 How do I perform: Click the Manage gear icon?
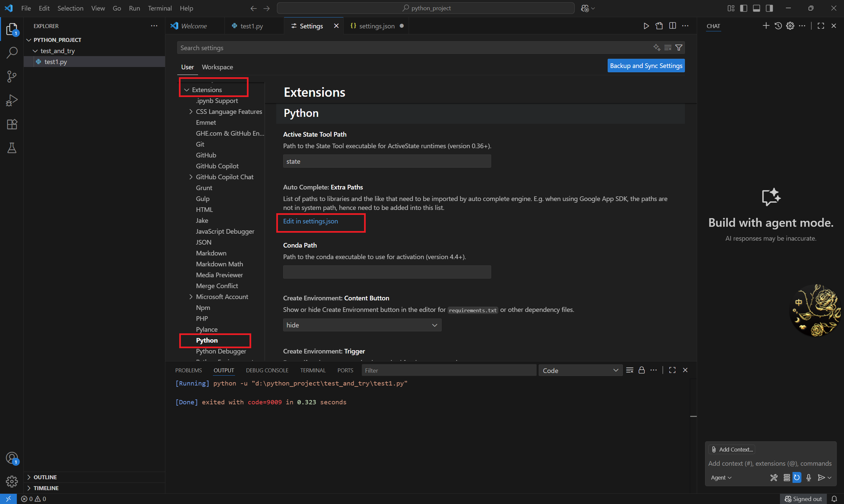tap(12, 481)
